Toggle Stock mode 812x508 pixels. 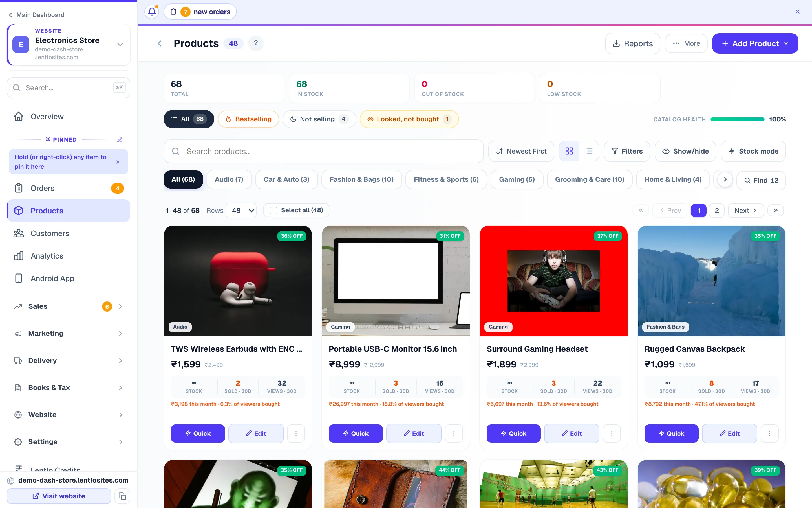753,151
